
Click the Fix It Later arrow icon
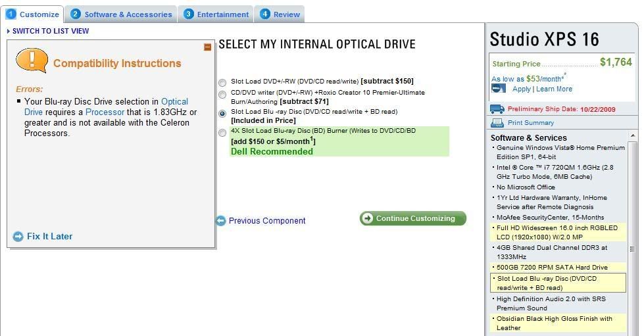18,236
